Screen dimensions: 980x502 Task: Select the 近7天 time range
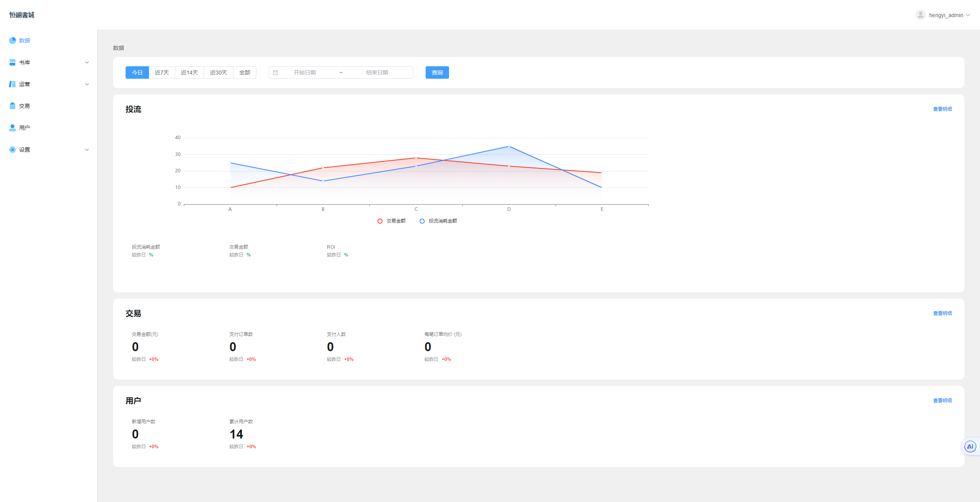pyautogui.click(x=162, y=72)
